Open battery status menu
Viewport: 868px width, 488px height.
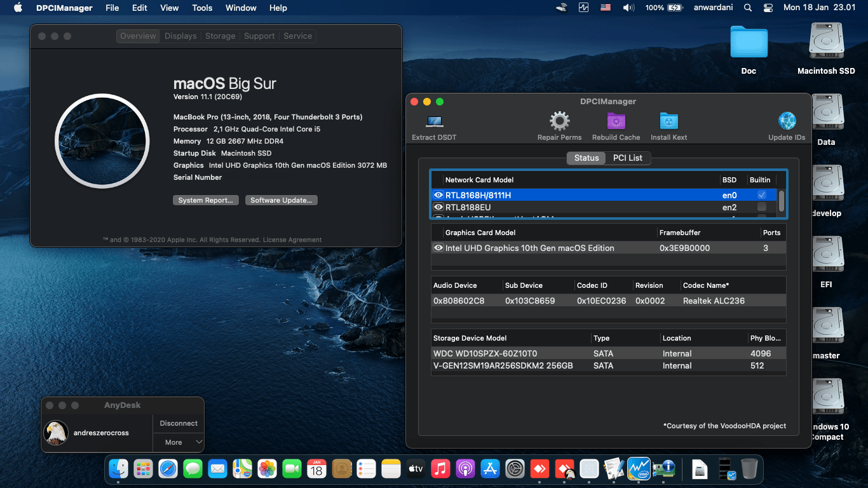pos(663,8)
